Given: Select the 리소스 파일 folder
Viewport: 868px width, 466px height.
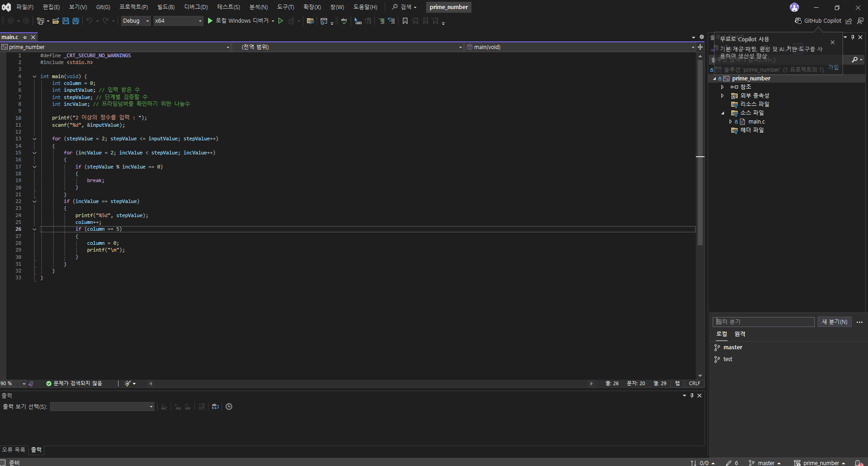Looking at the screenshot, I should click(x=754, y=104).
